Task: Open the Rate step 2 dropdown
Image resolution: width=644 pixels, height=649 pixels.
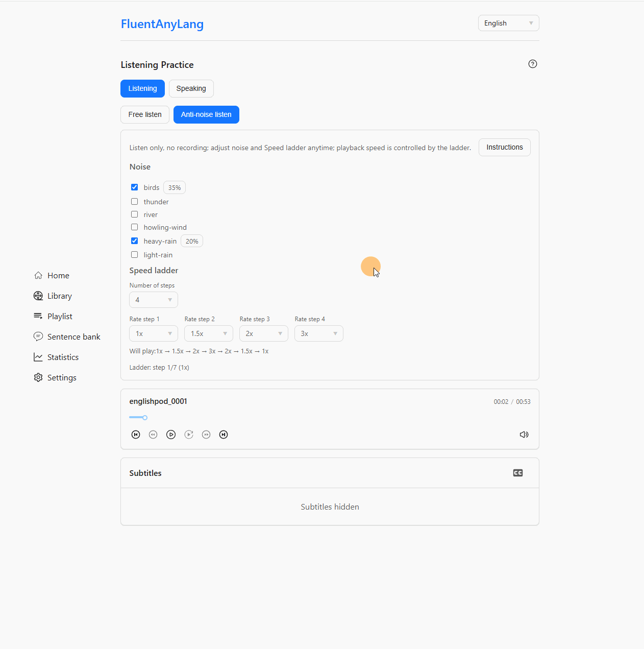Action: (x=209, y=333)
